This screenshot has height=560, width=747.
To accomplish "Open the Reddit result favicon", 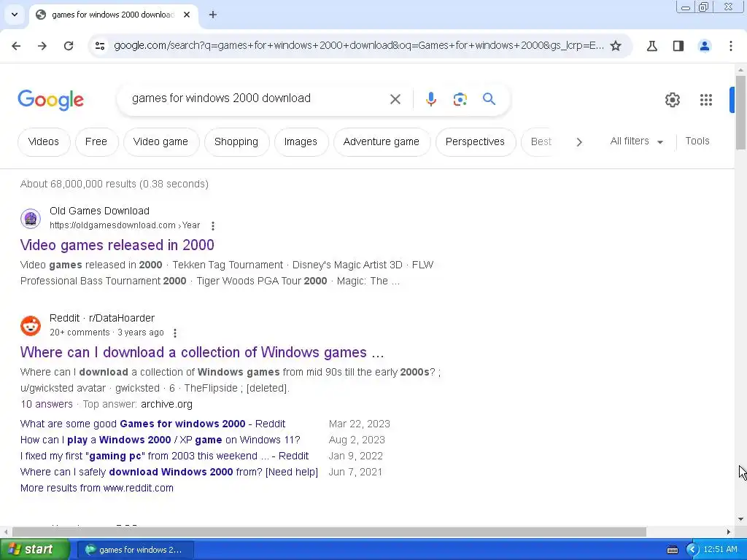I will coord(31,326).
